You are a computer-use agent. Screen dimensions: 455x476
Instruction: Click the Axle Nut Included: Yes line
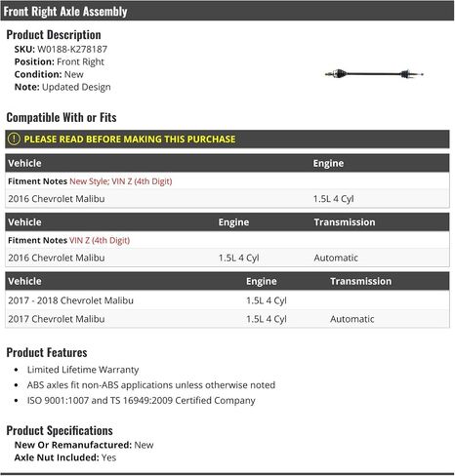click(x=65, y=457)
